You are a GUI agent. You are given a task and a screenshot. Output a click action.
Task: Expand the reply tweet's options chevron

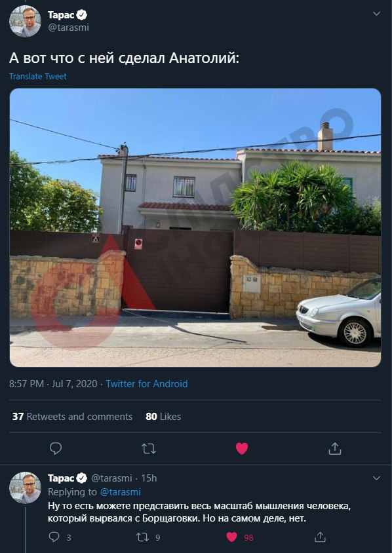click(x=376, y=478)
